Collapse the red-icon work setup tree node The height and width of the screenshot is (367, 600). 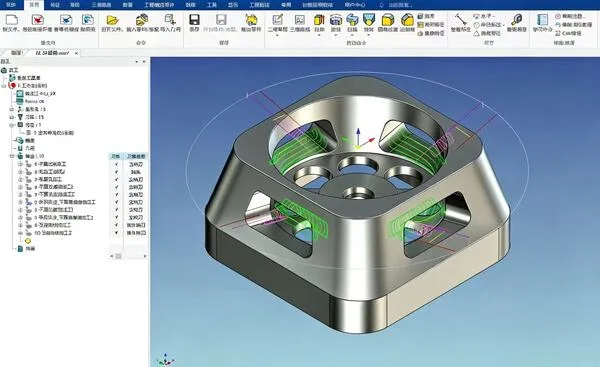[4, 86]
